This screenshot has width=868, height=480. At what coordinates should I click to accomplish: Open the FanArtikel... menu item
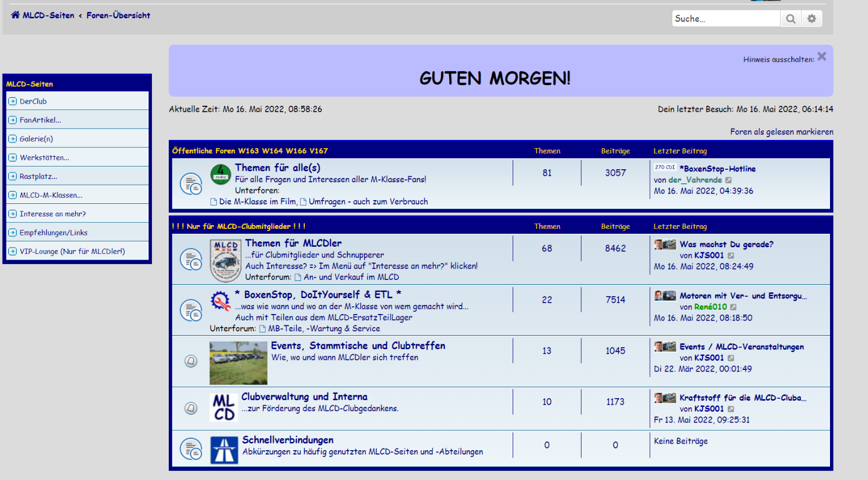[40, 120]
